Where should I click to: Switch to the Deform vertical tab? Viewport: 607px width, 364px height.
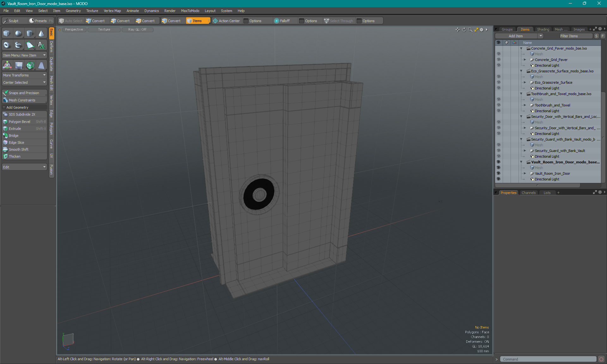tap(52, 47)
